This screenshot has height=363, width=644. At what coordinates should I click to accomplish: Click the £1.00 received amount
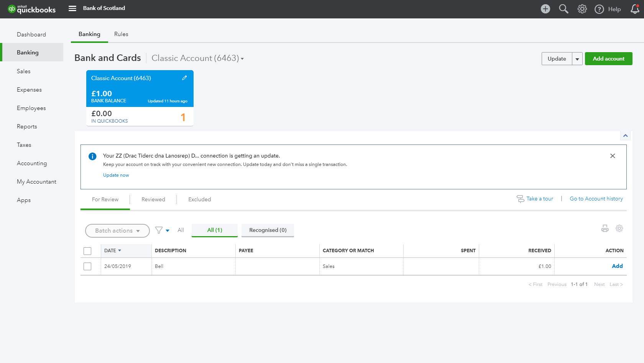tap(545, 266)
